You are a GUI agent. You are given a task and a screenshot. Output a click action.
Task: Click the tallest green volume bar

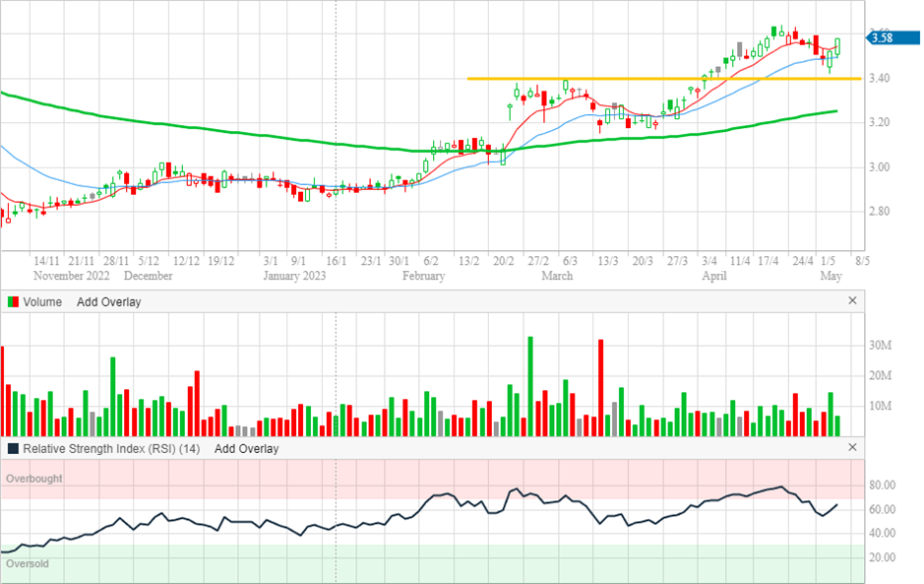pos(529,386)
